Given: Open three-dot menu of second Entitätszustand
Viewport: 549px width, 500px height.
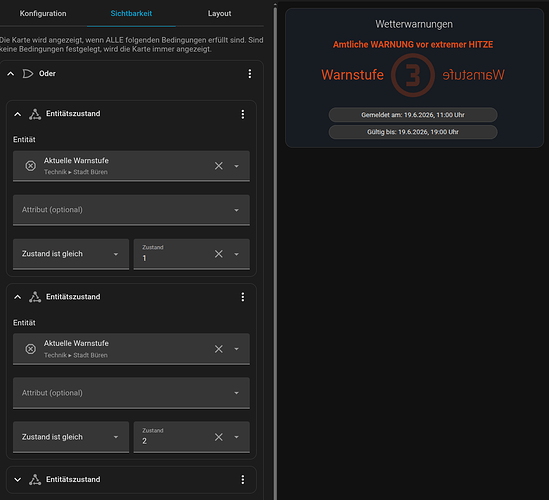Looking at the screenshot, I should tap(243, 297).
